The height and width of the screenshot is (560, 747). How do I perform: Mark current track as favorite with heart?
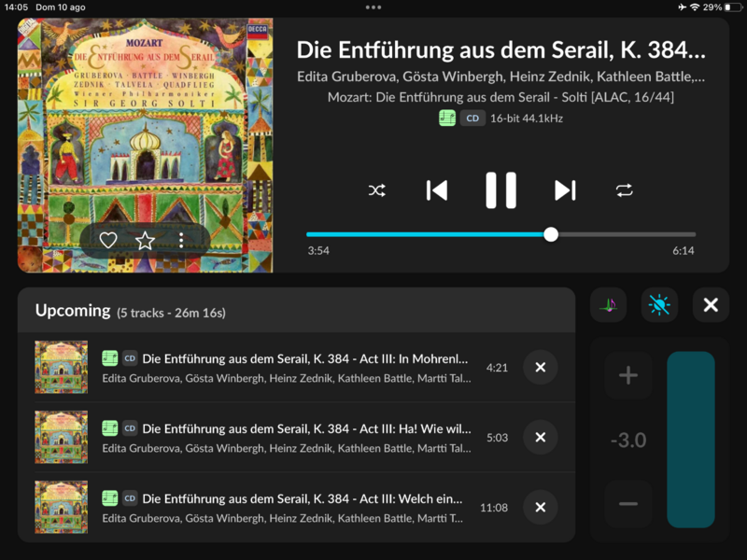click(x=108, y=241)
